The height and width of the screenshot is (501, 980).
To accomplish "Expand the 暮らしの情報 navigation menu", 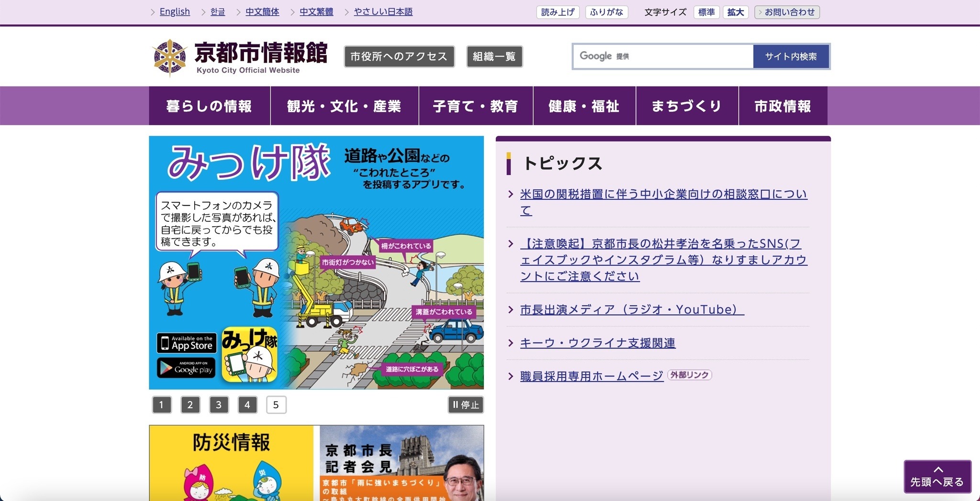I will [x=210, y=106].
